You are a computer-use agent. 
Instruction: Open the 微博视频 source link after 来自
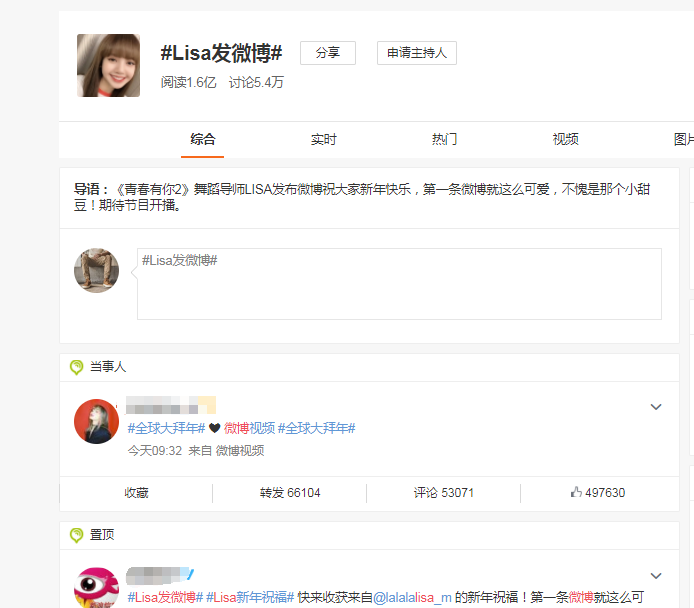[x=240, y=451]
